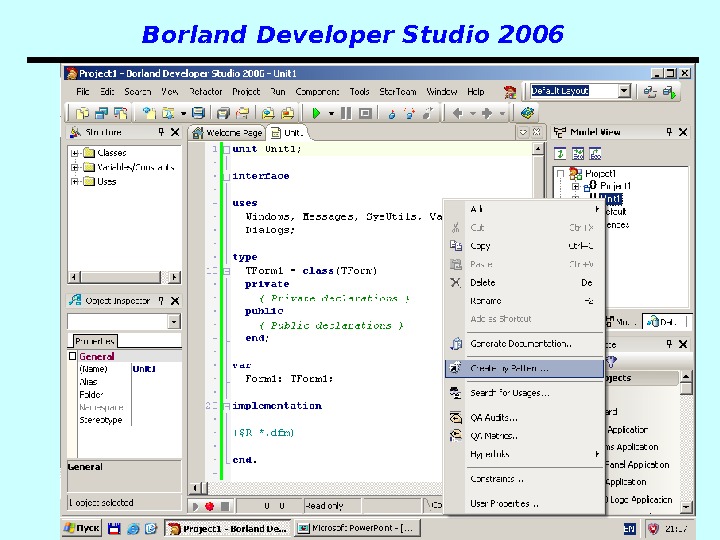Image resolution: width=720 pixels, height=540 pixels.
Task: Click the play macro triangle in the status bar
Action: click(x=195, y=506)
